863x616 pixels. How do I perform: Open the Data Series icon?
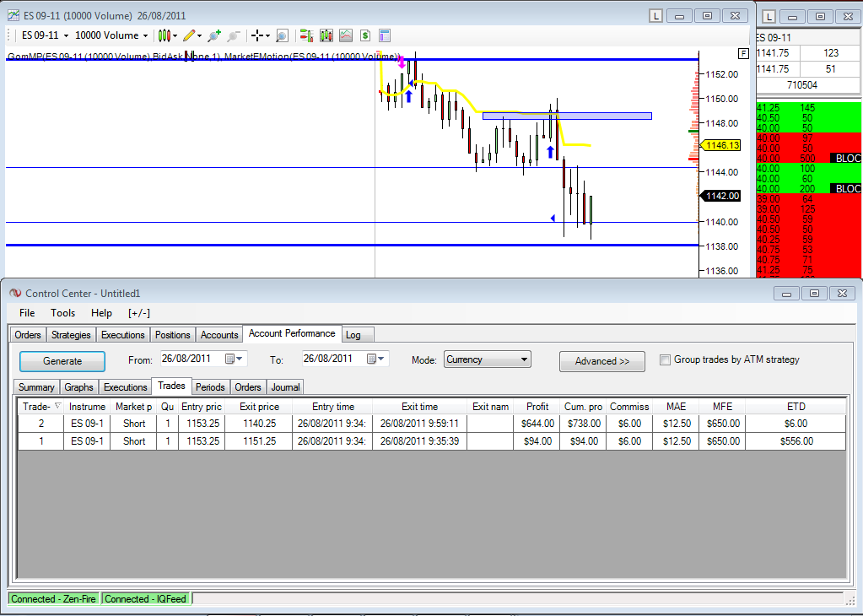tap(326, 35)
